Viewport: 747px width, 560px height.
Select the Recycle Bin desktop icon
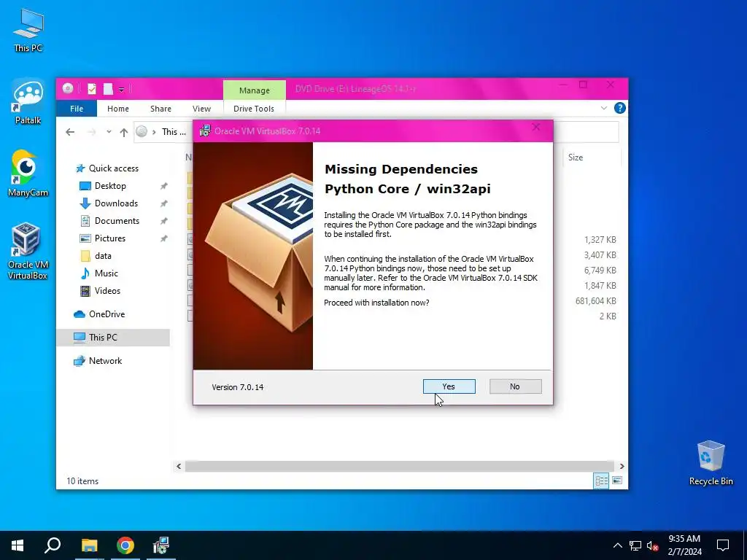click(x=711, y=463)
